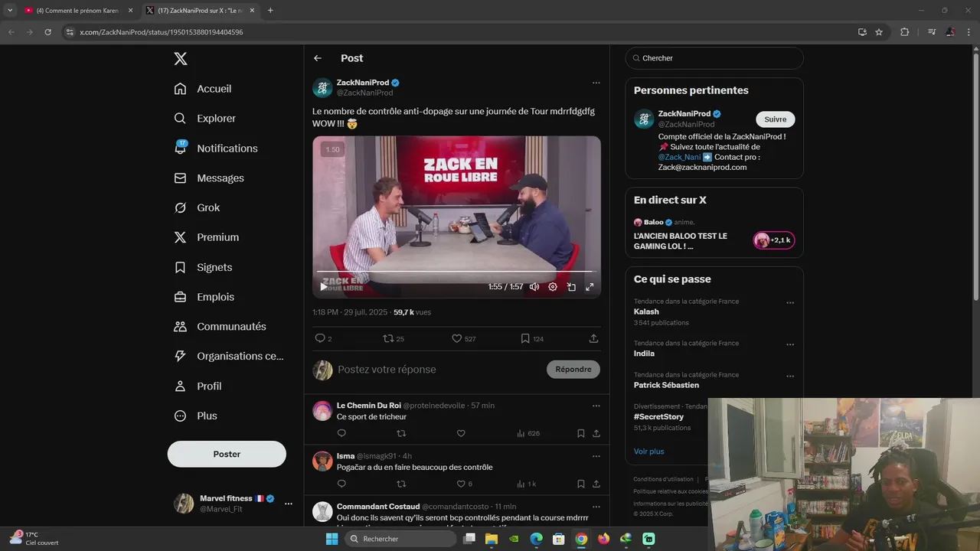Expand the Plus more menu

click(x=196, y=416)
